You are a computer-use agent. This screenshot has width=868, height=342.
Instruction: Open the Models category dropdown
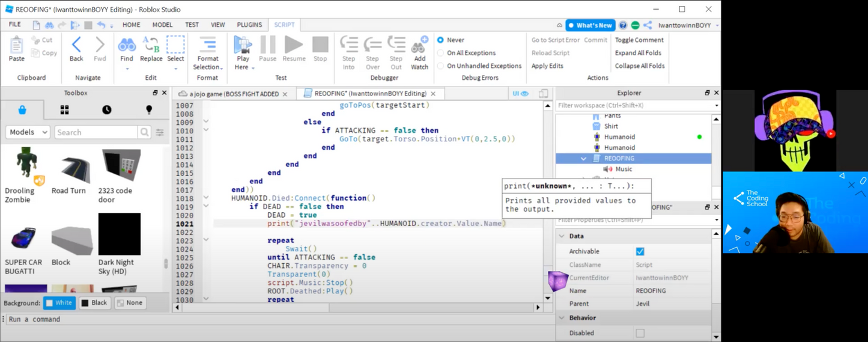point(28,132)
